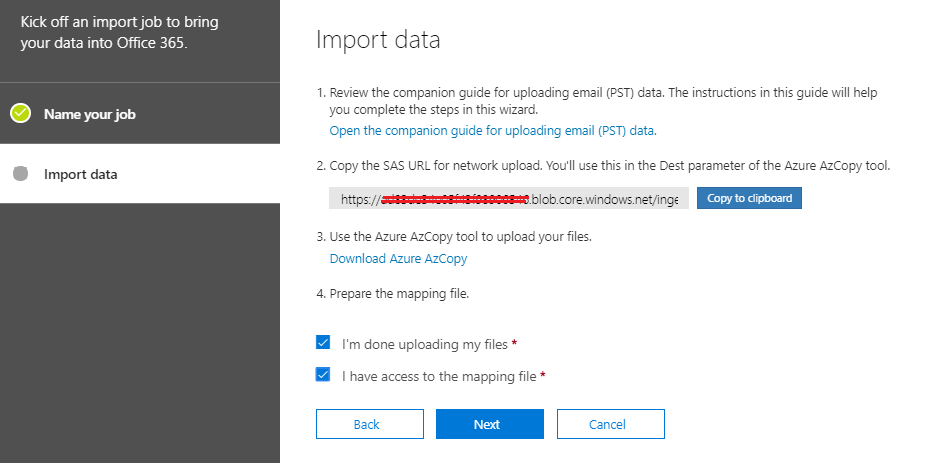Click the "I have access to the mapping file" label
The image size is (939, 463).
439,376
